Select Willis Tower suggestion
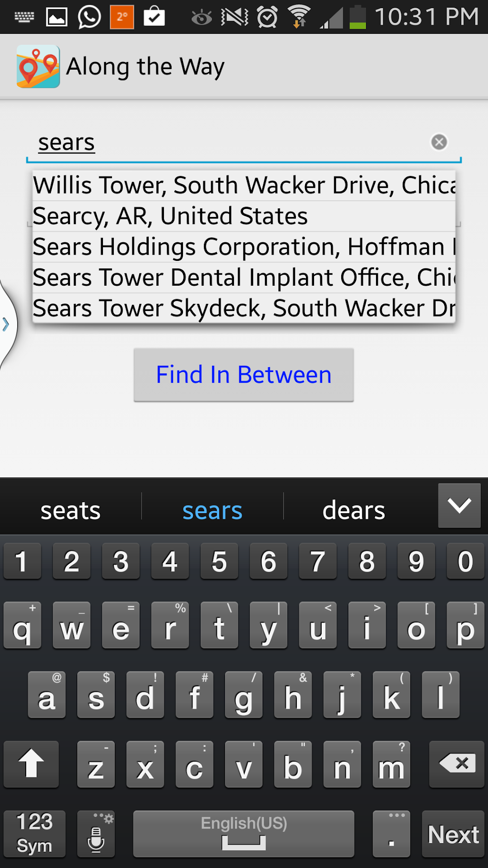The height and width of the screenshot is (868, 488). (244, 185)
